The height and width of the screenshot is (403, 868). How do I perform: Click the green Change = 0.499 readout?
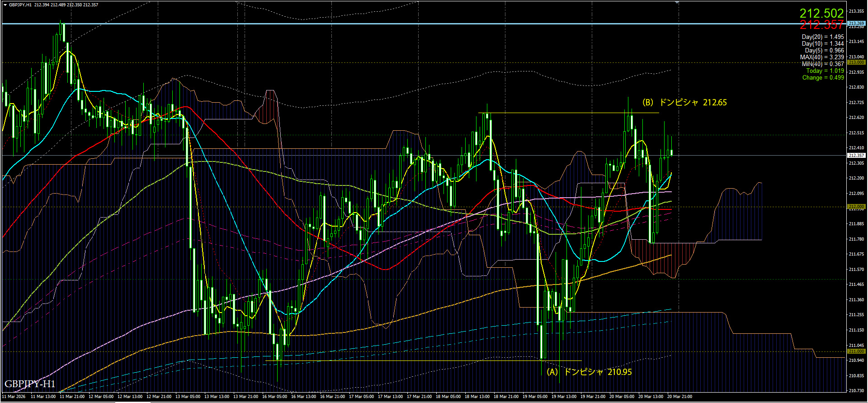click(x=823, y=78)
